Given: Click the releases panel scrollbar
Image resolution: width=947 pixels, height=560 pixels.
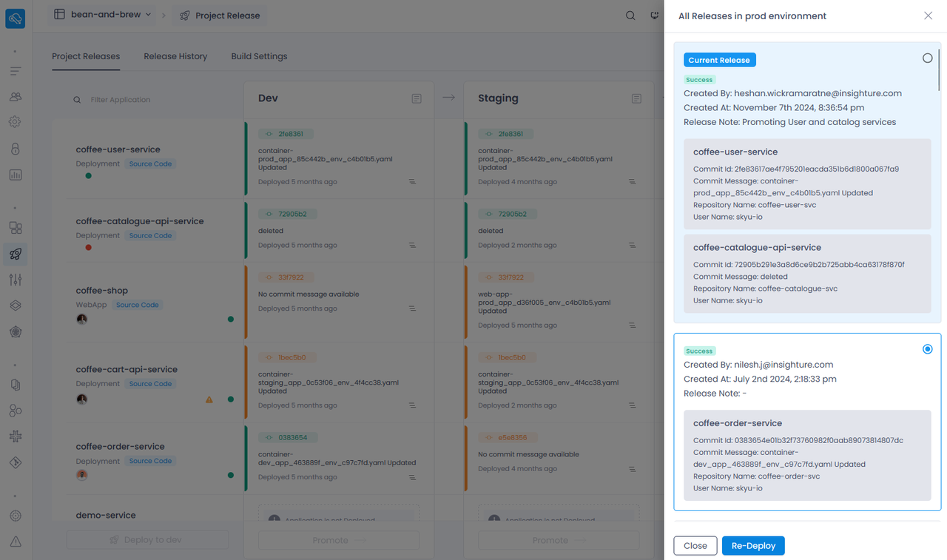Looking at the screenshot, I should pos(940,69).
